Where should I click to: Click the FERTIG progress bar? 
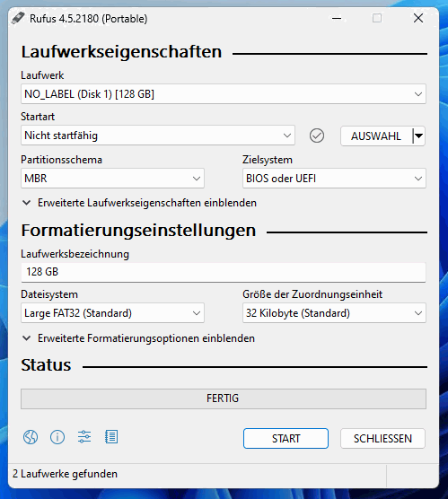point(224,398)
